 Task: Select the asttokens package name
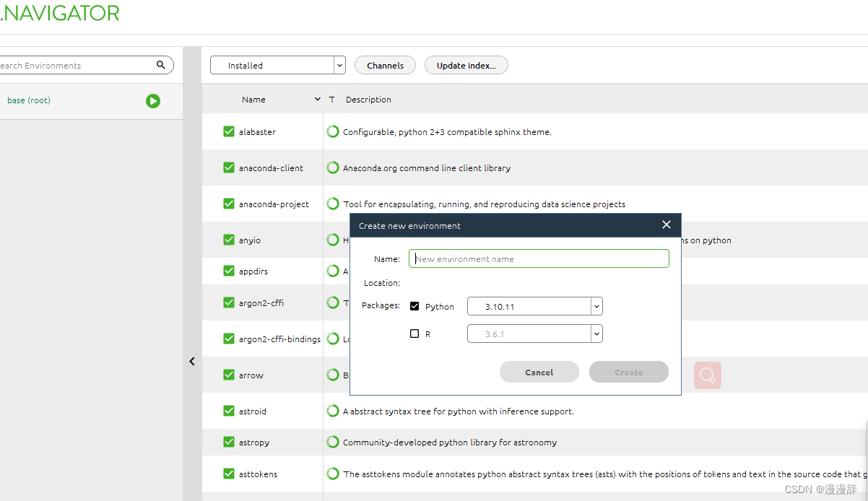pyautogui.click(x=258, y=474)
